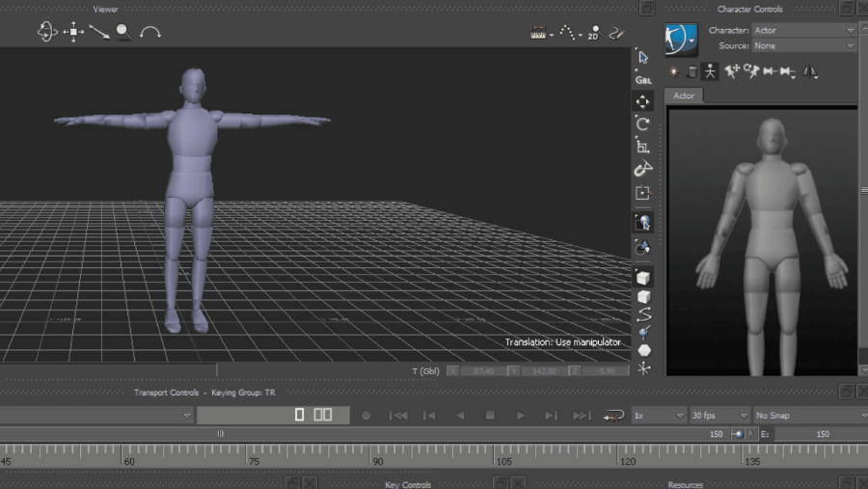This screenshot has height=489, width=868.
Task: Expand the Source dropdown set to None
Action: 803,45
